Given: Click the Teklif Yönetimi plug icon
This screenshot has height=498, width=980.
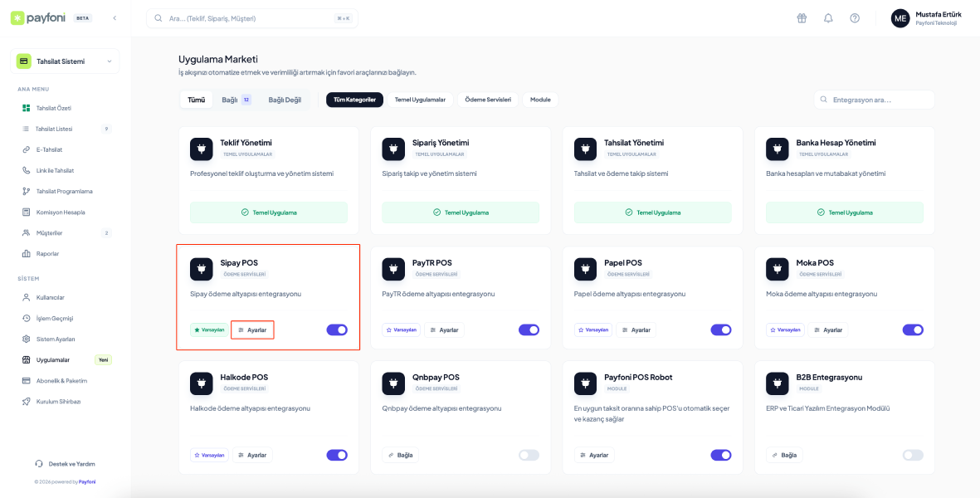Looking at the screenshot, I should pos(202,149).
